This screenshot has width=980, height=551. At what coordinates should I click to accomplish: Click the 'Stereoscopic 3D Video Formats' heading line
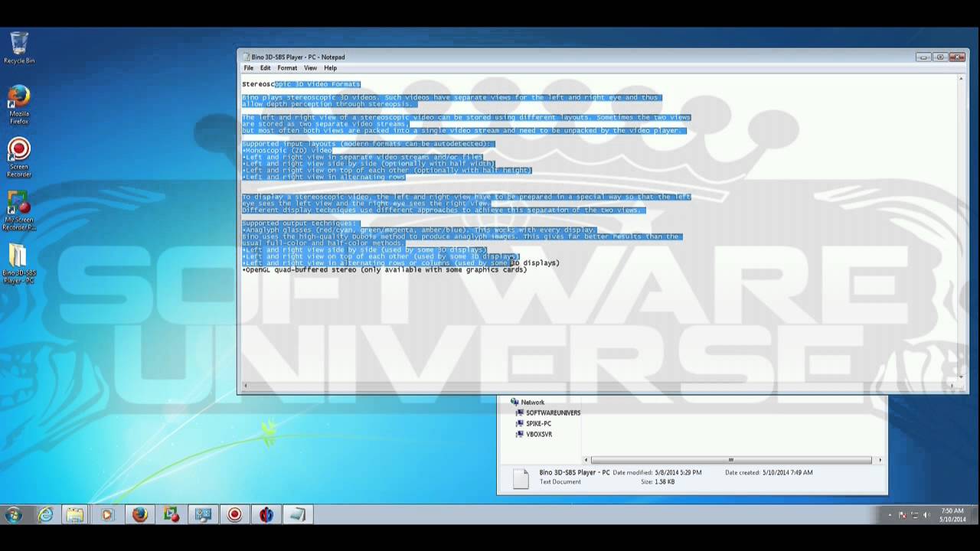pos(301,84)
